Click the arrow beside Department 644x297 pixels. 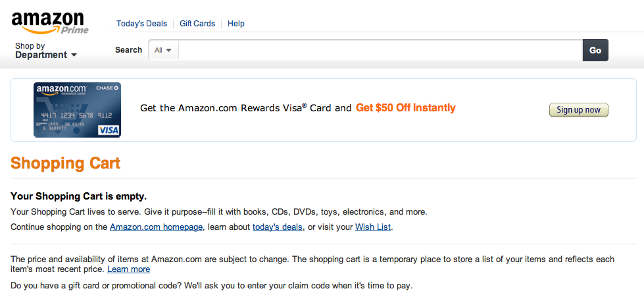point(74,55)
